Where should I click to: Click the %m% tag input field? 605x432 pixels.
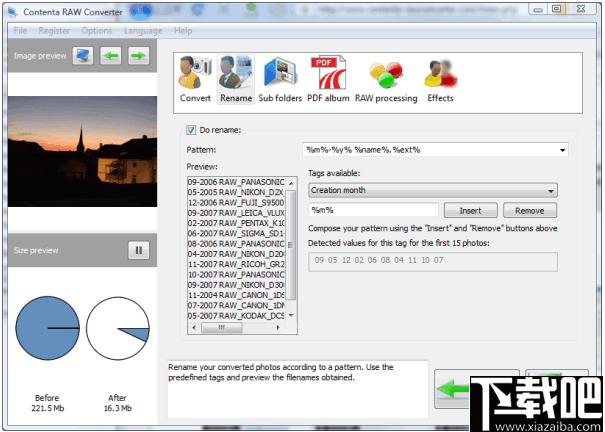373,210
